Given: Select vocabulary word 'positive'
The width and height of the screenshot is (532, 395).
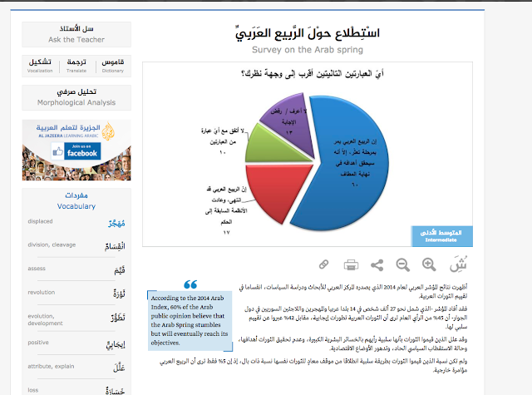Looking at the screenshot, I should 38,343.
